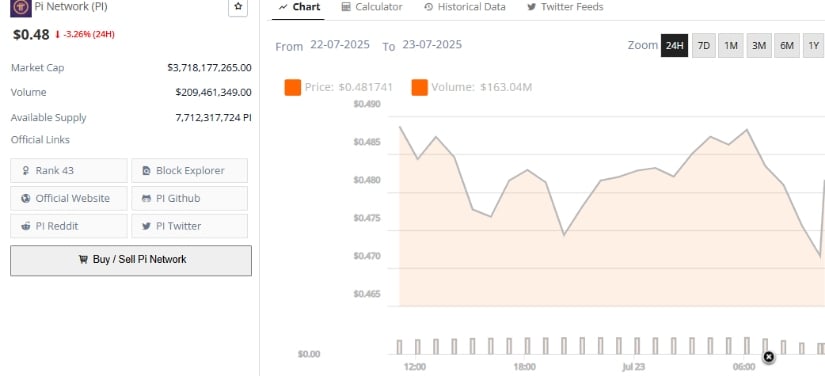Open the Historical Data tab
The height and width of the screenshot is (376, 825).
click(465, 7)
